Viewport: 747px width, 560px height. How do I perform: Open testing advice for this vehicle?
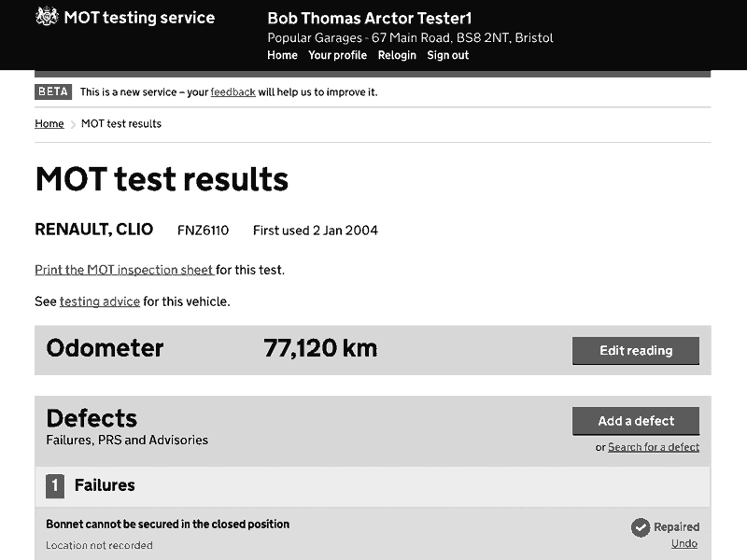[x=100, y=301]
